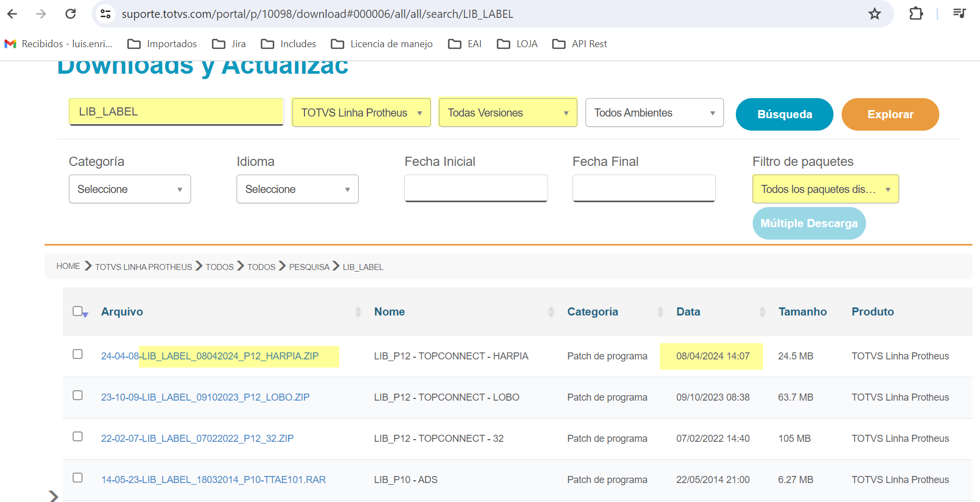Click the file size 105 MB
Viewport: 980px width, 502px height.
(794, 439)
